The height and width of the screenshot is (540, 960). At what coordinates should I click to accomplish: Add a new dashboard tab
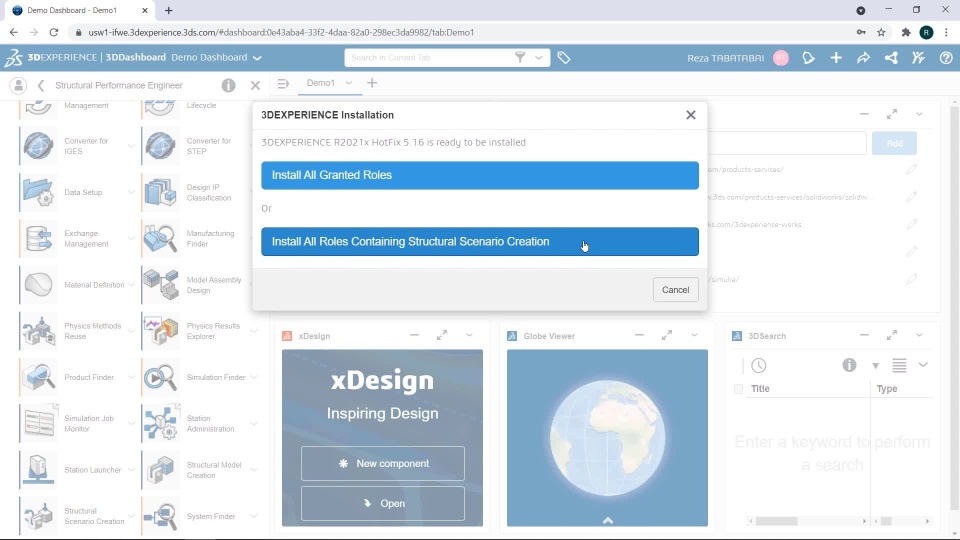tap(372, 83)
